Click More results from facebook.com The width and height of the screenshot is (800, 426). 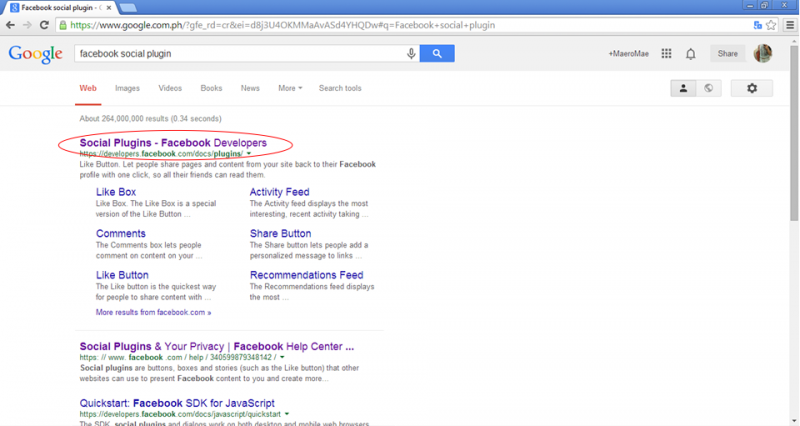click(153, 312)
